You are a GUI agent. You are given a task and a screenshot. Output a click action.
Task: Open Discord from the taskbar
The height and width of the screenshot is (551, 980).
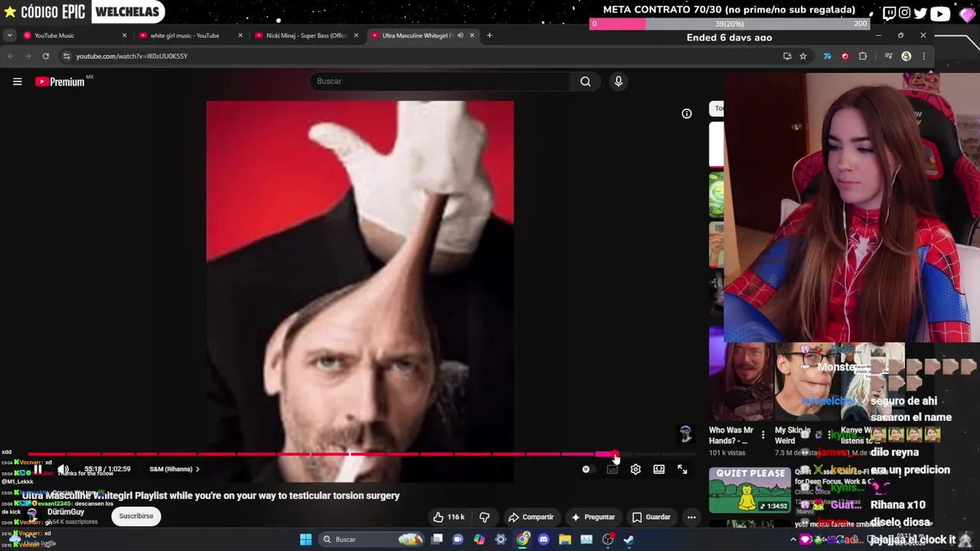544,540
